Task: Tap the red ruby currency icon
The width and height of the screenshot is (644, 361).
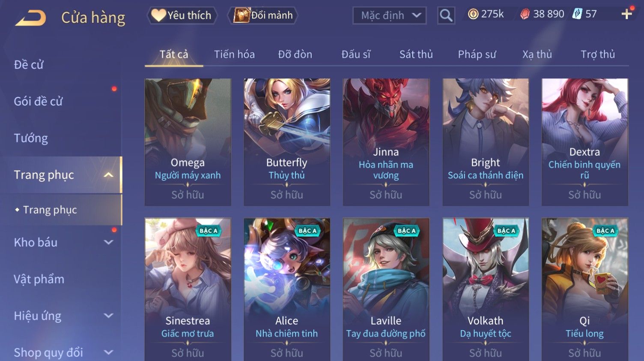Action: point(525,14)
